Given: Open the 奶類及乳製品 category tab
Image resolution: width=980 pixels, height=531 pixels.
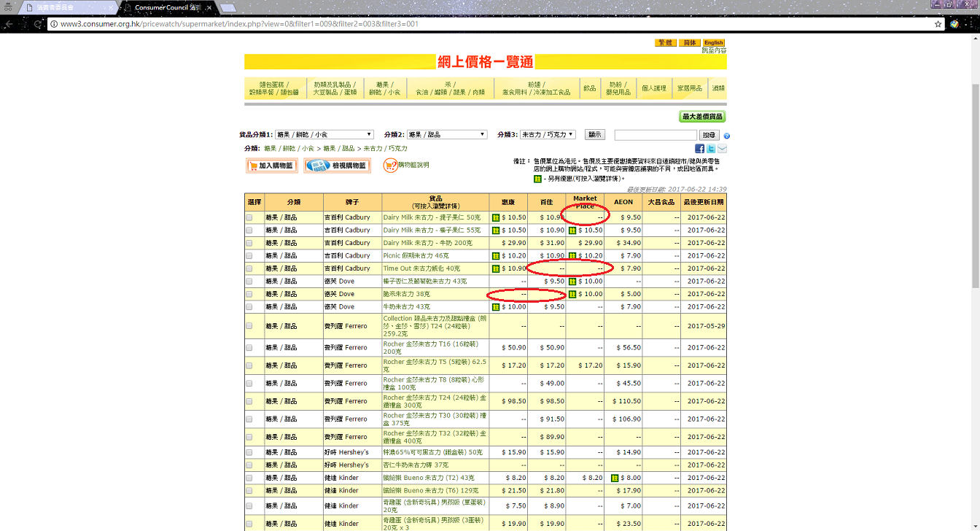Looking at the screenshot, I should pyautogui.click(x=335, y=88).
